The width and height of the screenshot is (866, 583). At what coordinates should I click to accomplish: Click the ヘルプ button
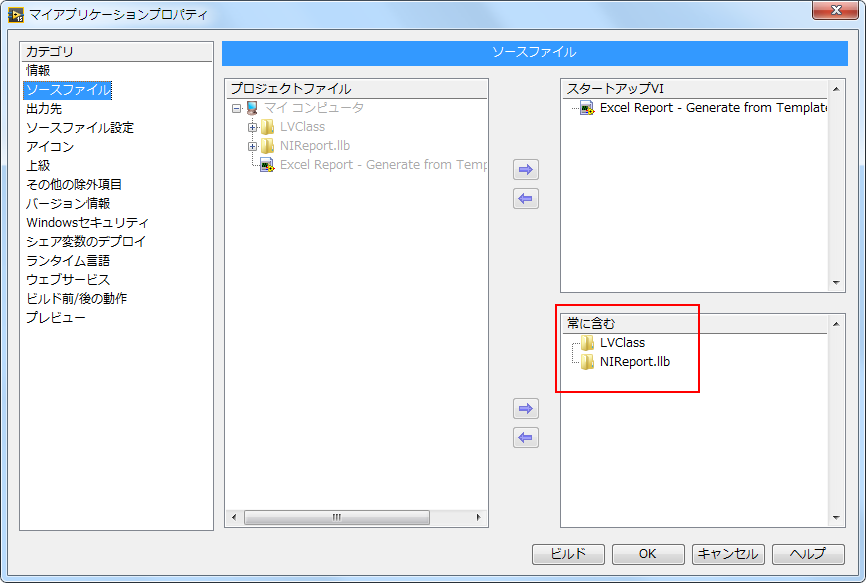pyautogui.click(x=808, y=554)
